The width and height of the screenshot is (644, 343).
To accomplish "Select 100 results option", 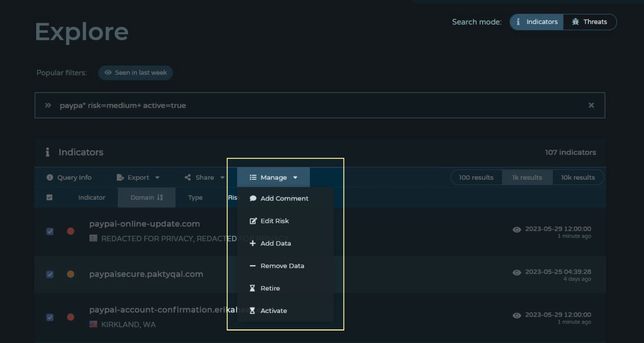I will click(476, 178).
